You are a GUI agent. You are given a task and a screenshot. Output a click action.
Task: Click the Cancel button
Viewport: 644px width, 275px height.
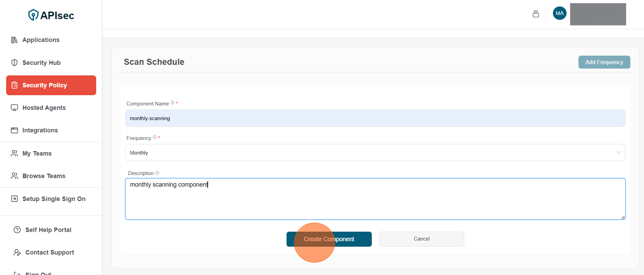pos(421,239)
